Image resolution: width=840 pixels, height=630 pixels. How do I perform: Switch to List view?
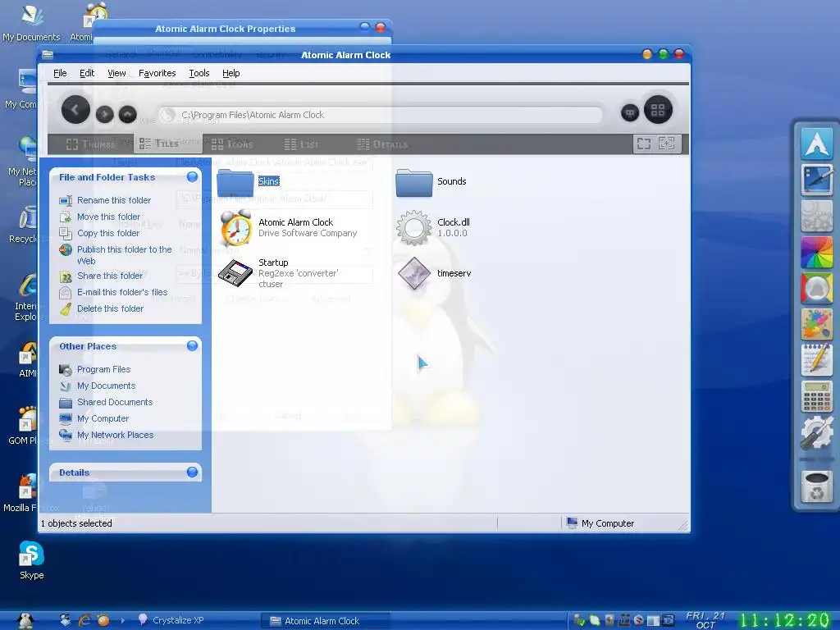pyautogui.click(x=301, y=144)
